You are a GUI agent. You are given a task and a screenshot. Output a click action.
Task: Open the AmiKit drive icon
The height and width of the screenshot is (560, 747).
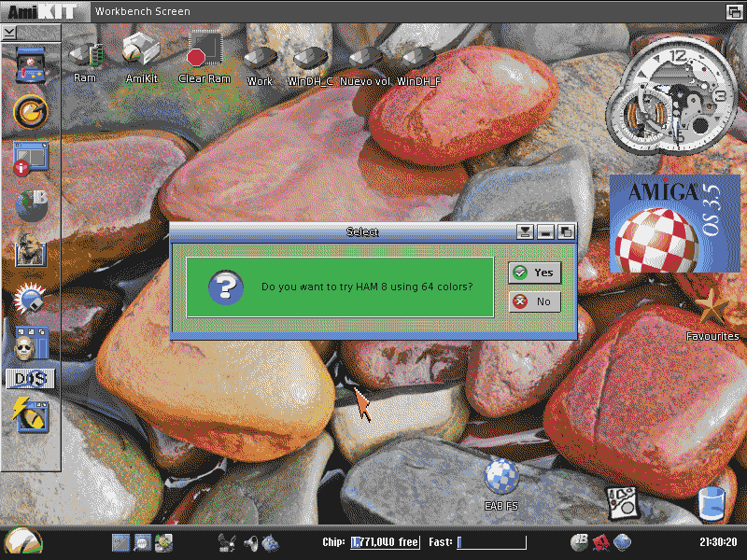[141, 59]
